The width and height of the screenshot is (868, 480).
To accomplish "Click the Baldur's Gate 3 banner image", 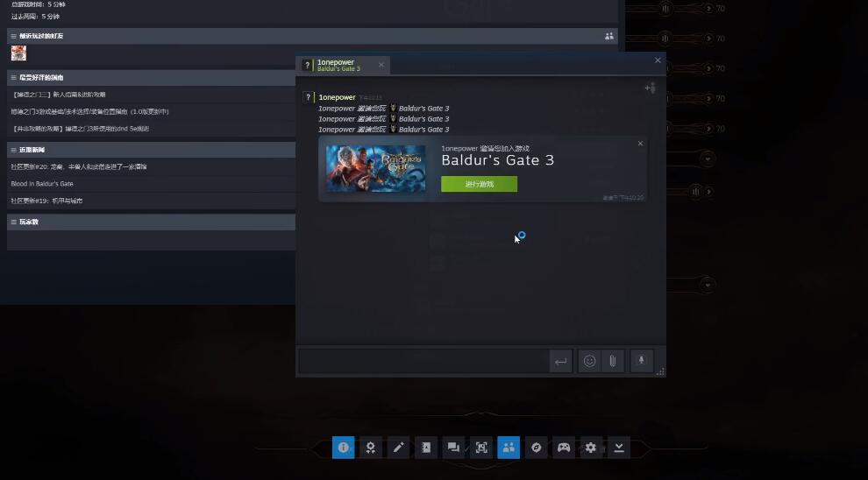I will [x=376, y=169].
